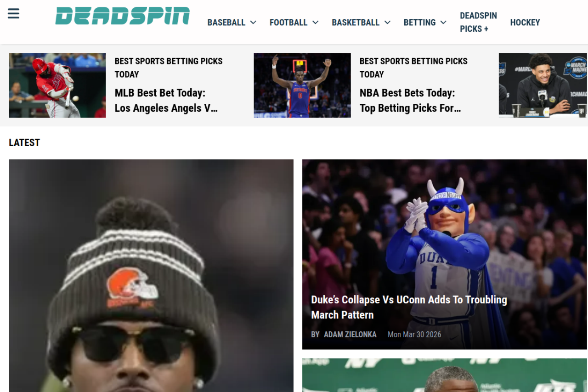Viewport: 588px width, 392px height.
Task: Go to Deadspin Picks + section
Action: (479, 22)
